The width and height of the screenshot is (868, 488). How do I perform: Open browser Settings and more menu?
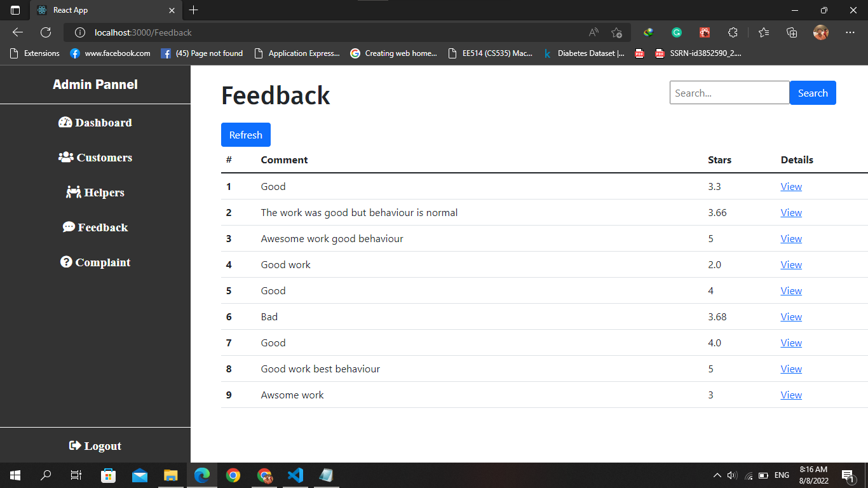850,32
